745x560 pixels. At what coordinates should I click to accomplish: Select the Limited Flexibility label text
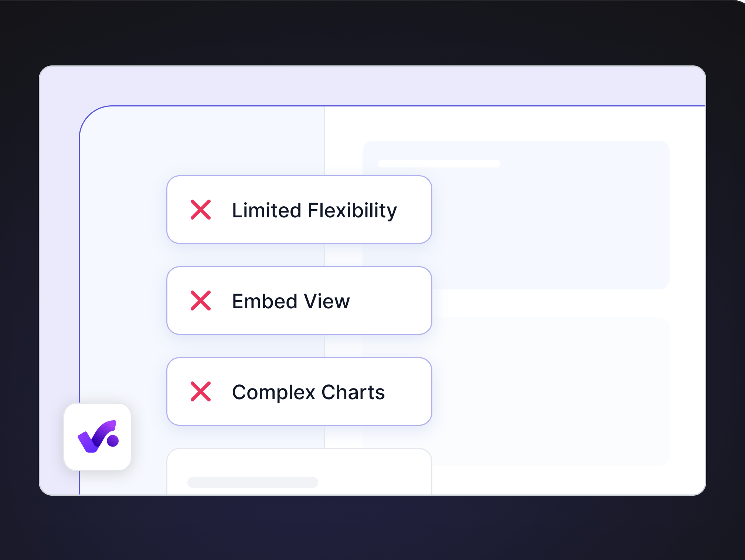[x=314, y=210]
